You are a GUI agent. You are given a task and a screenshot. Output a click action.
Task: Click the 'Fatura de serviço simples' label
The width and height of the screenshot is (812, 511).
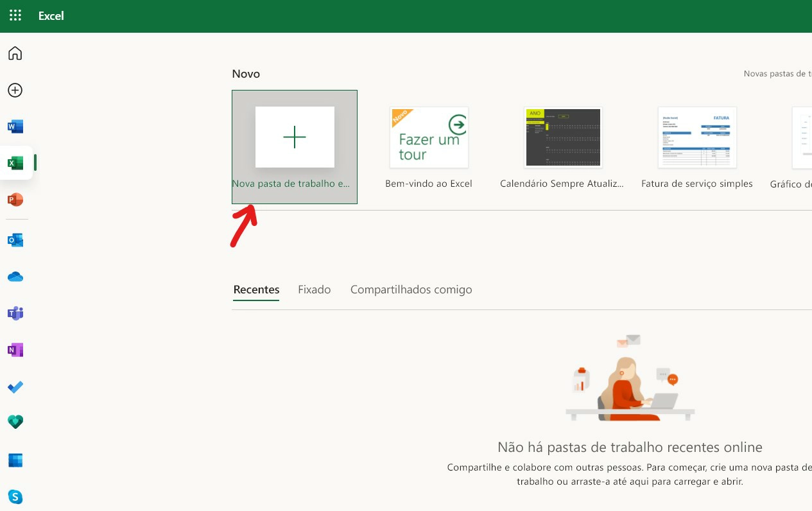[x=697, y=184]
